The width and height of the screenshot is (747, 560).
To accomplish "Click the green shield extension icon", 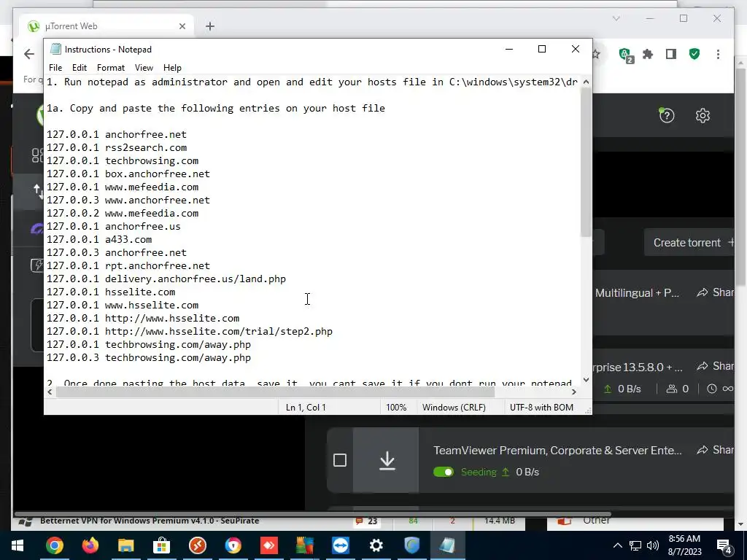I will coord(694,54).
